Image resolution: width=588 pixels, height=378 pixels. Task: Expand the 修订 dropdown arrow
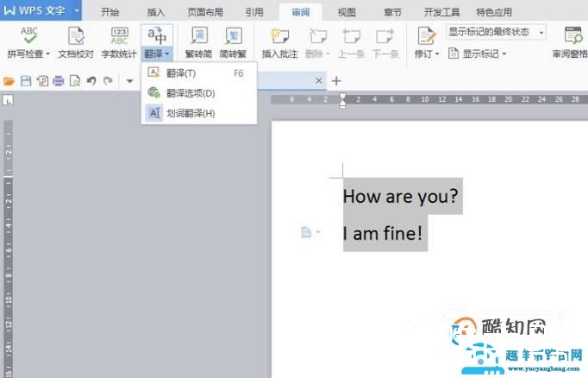point(437,54)
